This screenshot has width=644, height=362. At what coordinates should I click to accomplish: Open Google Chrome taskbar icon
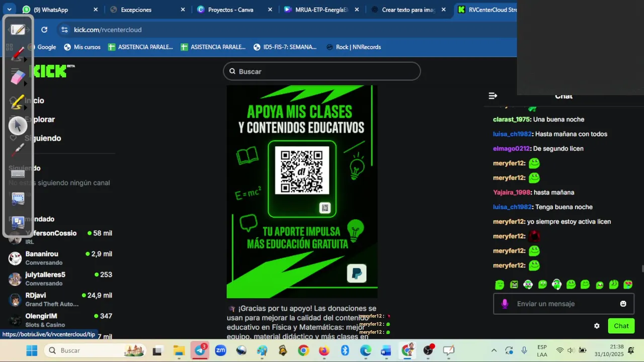coord(303,350)
